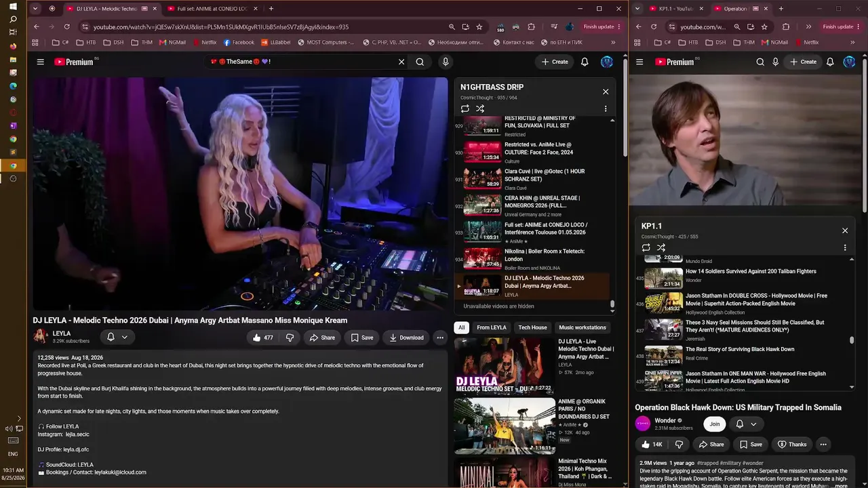The height and width of the screenshot is (488, 868).
Task: Open Create menu in left window
Action: (553, 62)
